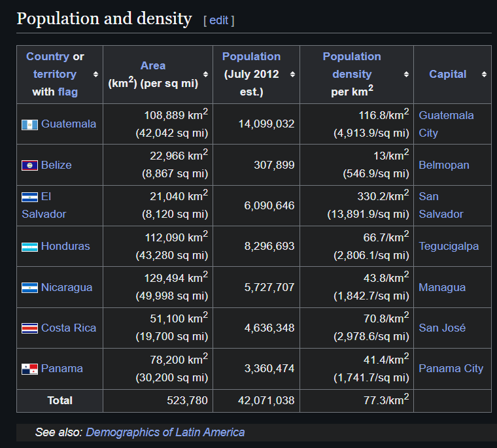Click Guatemala area 108,889 km²

coord(176,114)
